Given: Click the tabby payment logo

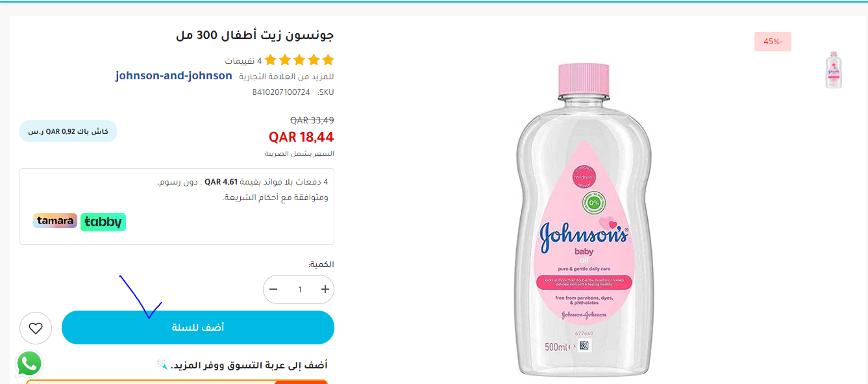Looking at the screenshot, I should (103, 222).
